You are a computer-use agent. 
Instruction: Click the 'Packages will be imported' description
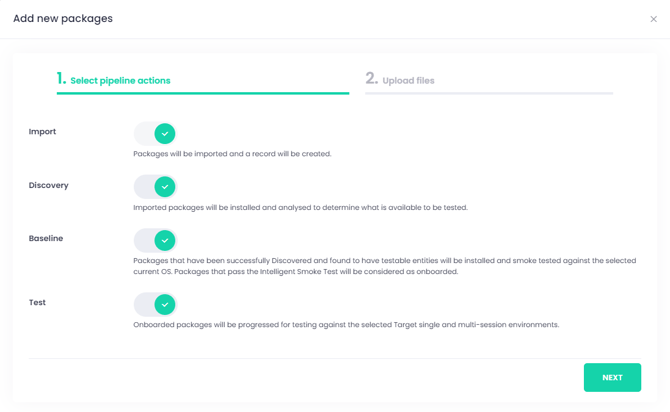click(232, 154)
